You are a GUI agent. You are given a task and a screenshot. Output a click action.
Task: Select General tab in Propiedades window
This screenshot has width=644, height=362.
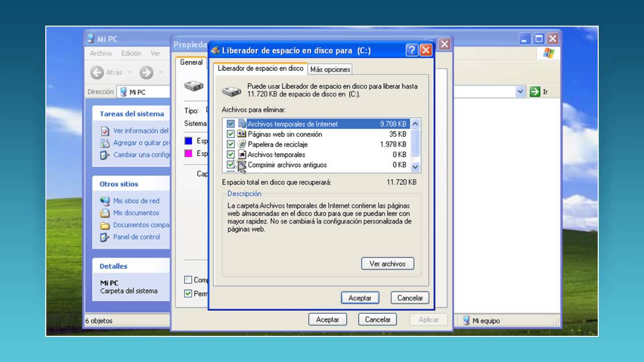[191, 62]
